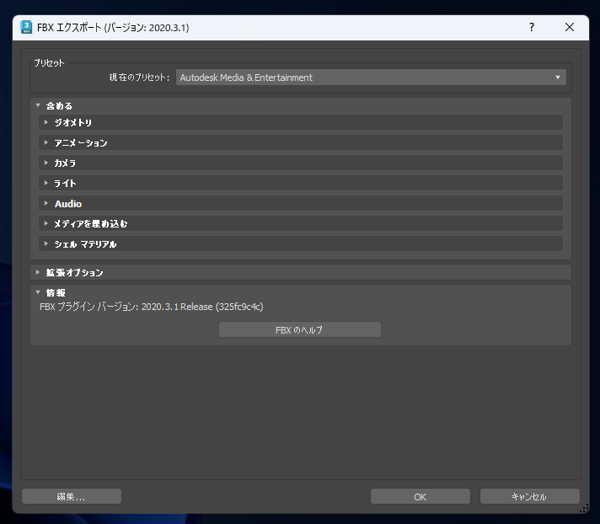Click the question mark help icon

pyautogui.click(x=532, y=27)
